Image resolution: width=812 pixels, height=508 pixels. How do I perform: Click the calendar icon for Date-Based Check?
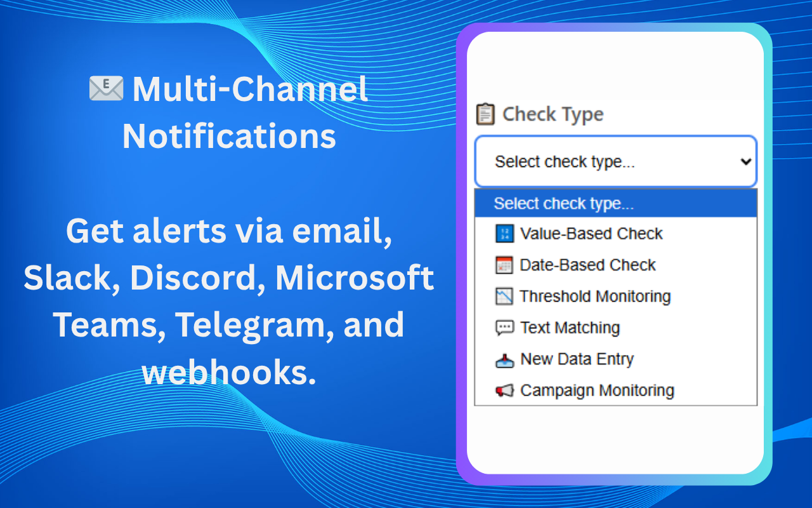pos(504,265)
